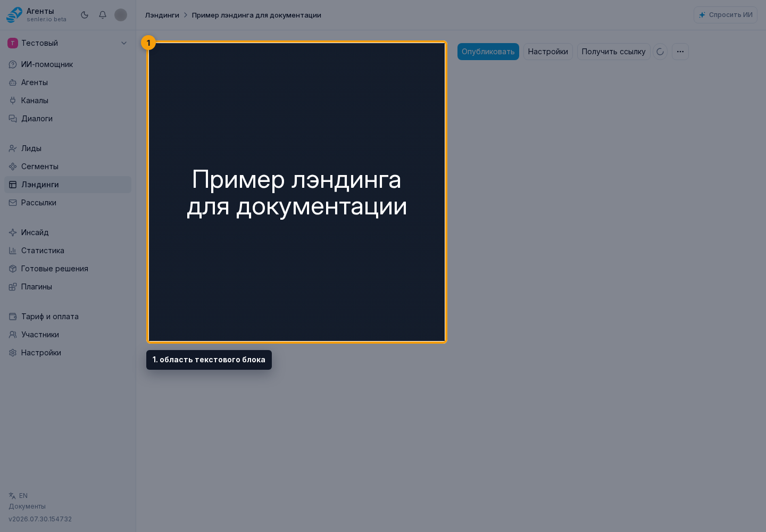Click the Диалоги chat bubbles icon
The height and width of the screenshot is (532, 766).
[x=13, y=119]
